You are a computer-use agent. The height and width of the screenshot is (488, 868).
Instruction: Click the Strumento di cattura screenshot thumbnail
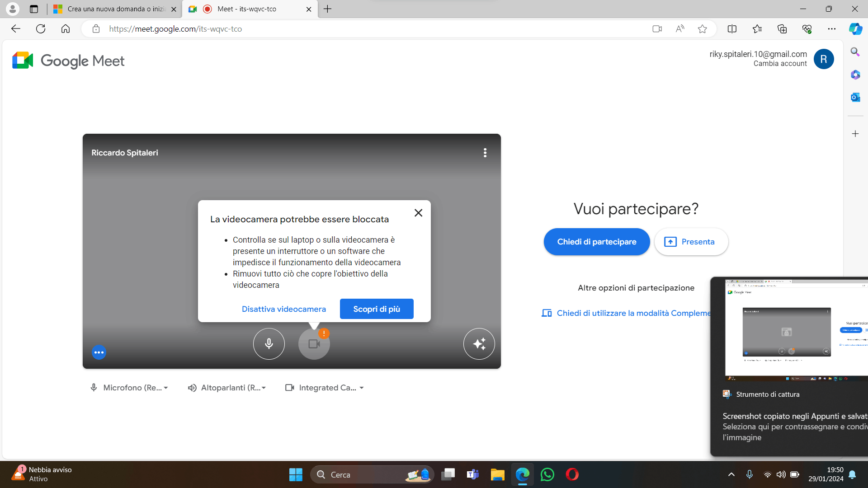pos(796,330)
